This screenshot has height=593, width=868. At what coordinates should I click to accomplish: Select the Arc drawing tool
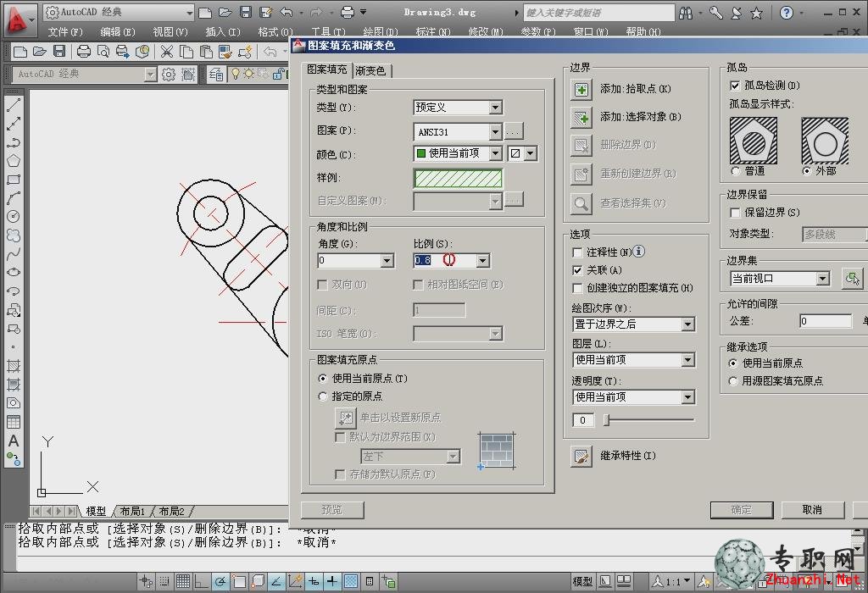(14, 197)
